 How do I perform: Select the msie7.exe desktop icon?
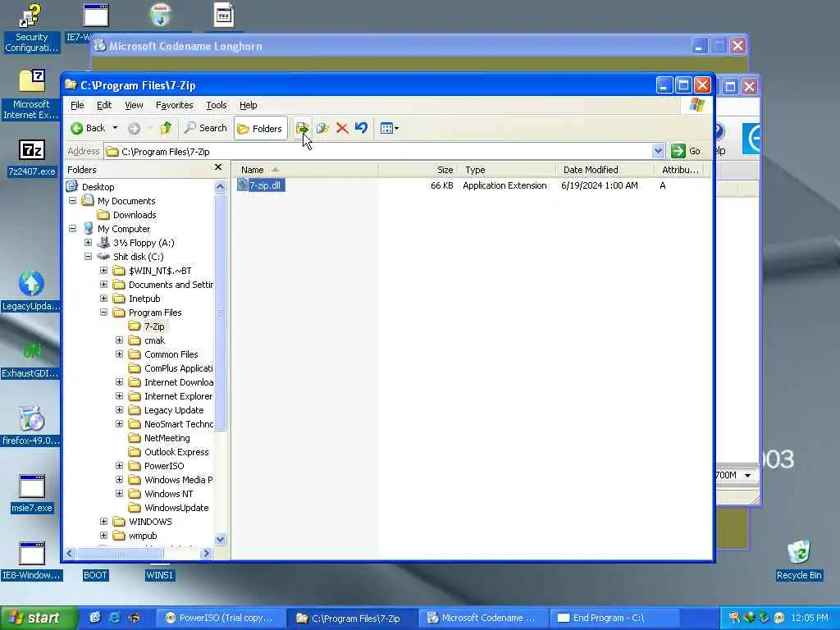coord(32,494)
